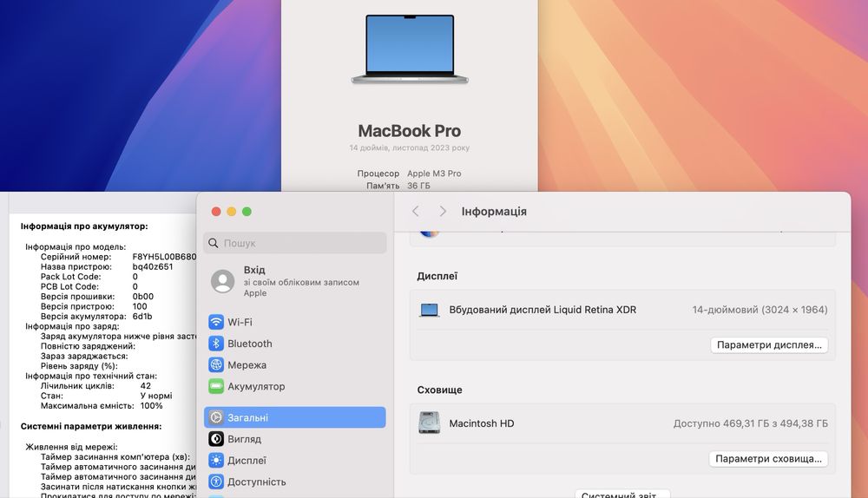Click the serial number F8YH5L00B680 value
868x498 pixels.
coord(164,257)
